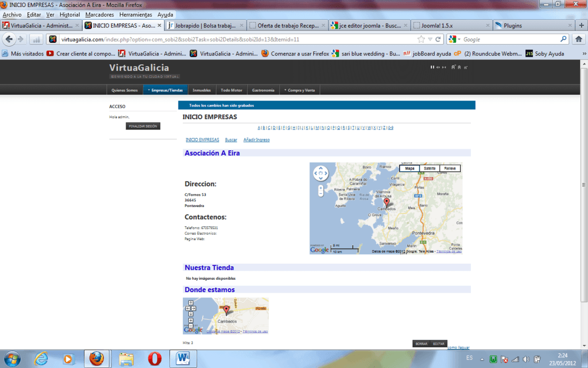
Task: Open the URL history dropdown arrow
Action: 430,39
